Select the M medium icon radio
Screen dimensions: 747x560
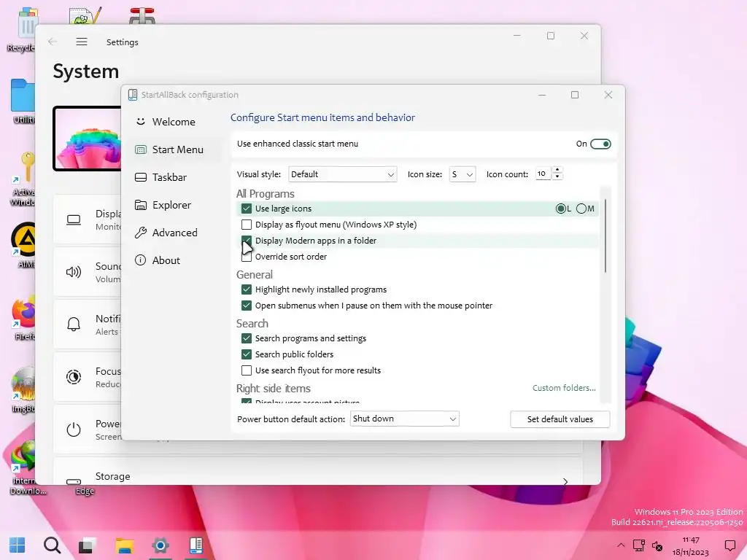point(581,209)
